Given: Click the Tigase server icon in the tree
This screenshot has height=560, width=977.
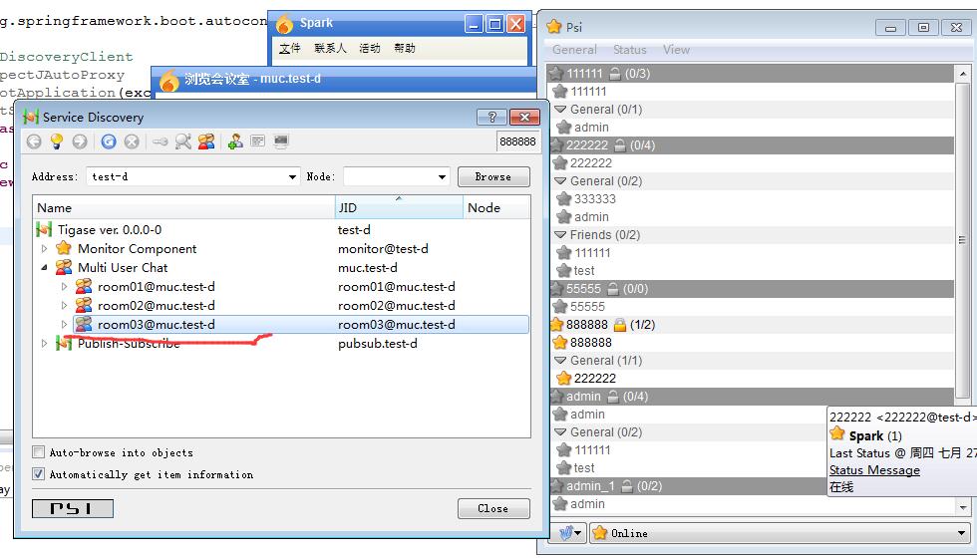Looking at the screenshot, I should point(44,230).
